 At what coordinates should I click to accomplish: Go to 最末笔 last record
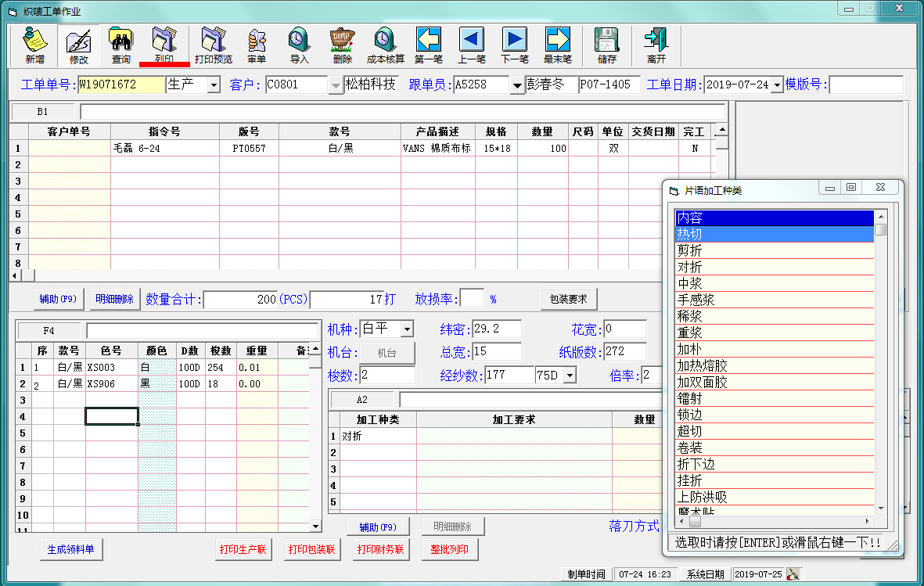[558, 45]
